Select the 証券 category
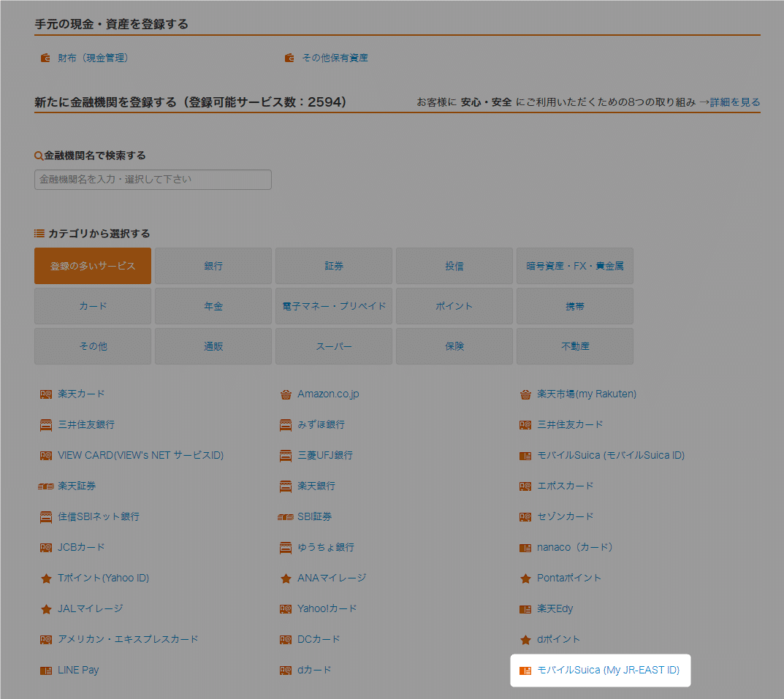Image resolution: width=784 pixels, height=699 pixels. click(333, 266)
